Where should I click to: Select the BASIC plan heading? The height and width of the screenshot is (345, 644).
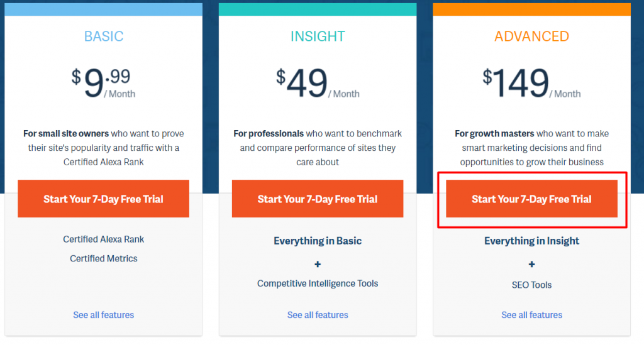(103, 36)
